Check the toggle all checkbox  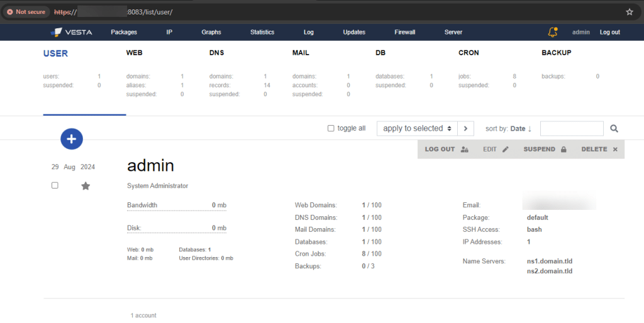331,128
